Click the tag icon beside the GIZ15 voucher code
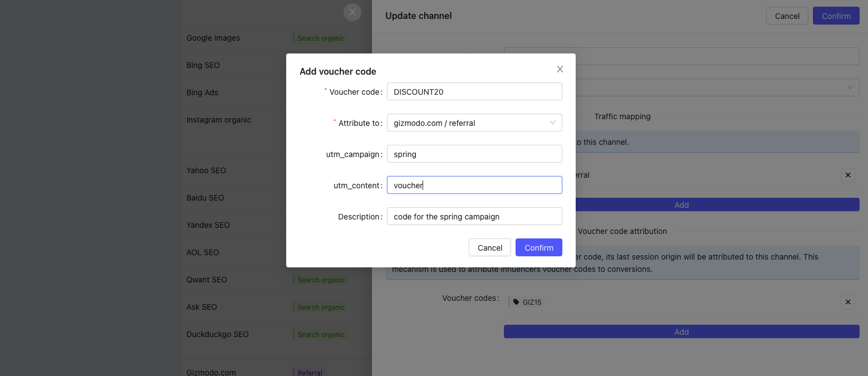The width and height of the screenshot is (868, 376). (x=516, y=302)
